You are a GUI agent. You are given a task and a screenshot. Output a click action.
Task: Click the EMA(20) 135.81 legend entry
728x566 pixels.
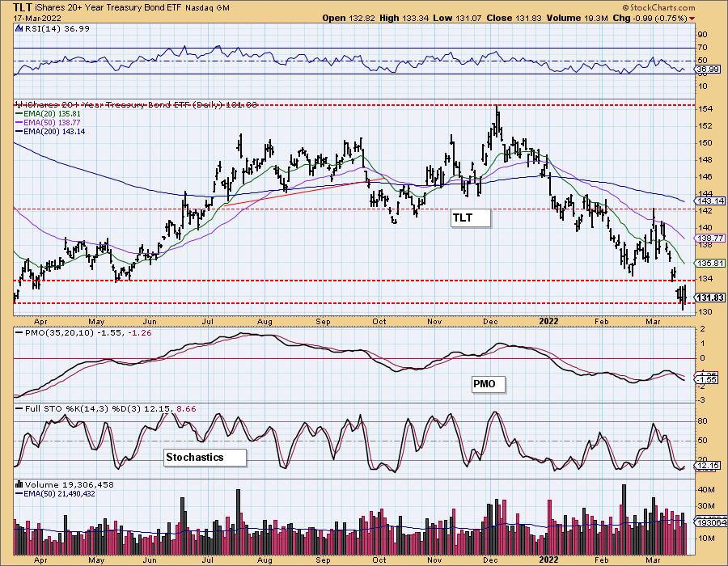tap(48, 114)
